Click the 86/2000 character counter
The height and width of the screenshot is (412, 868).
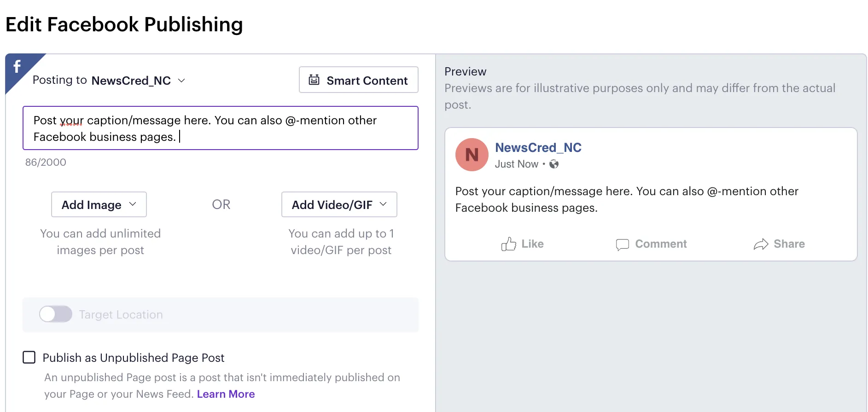[46, 162]
